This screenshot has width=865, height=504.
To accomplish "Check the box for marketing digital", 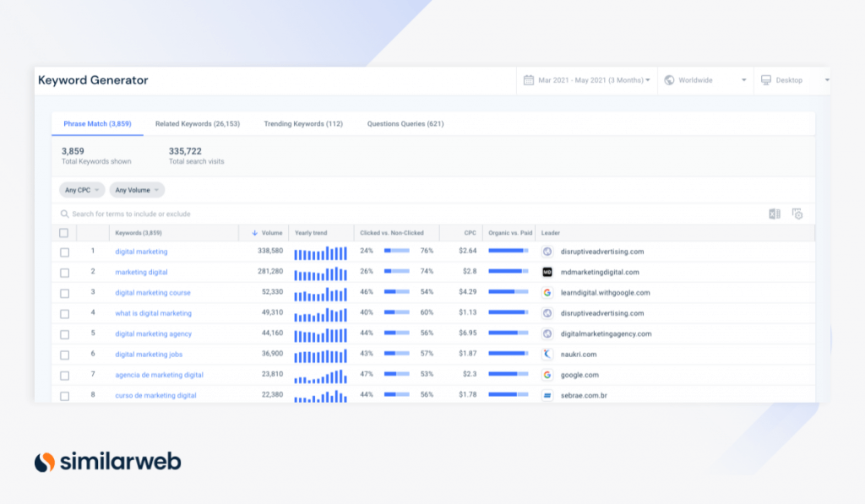I will point(64,273).
